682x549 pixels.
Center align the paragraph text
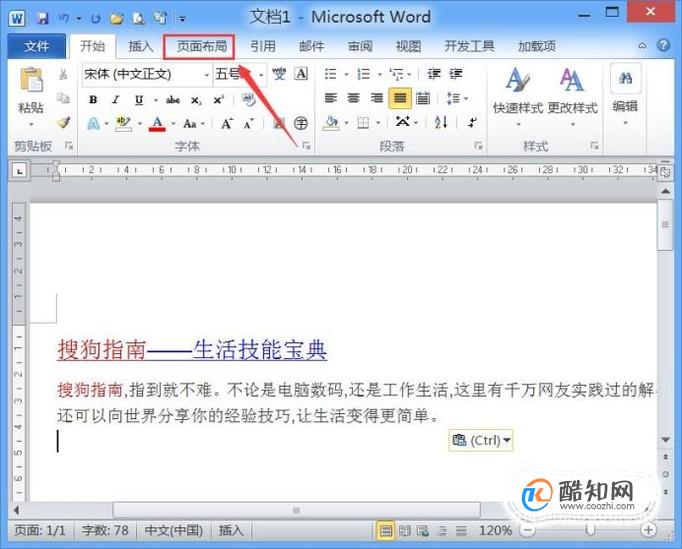point(354,98)
